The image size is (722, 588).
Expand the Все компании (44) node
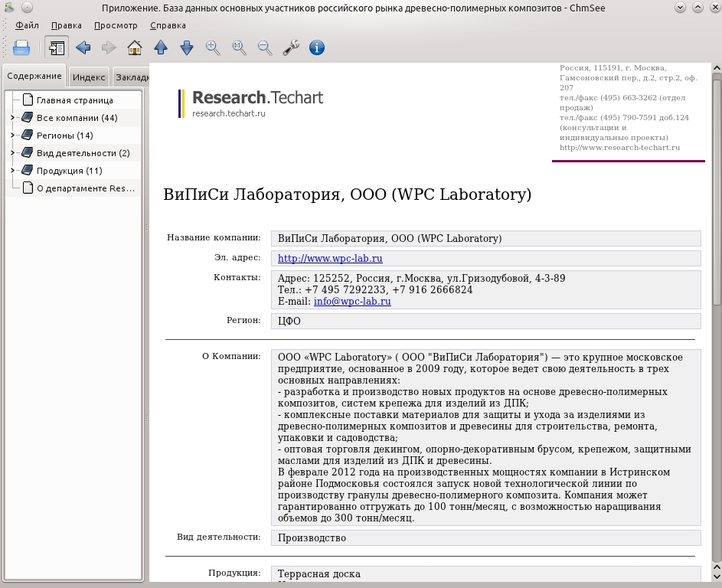12,118
